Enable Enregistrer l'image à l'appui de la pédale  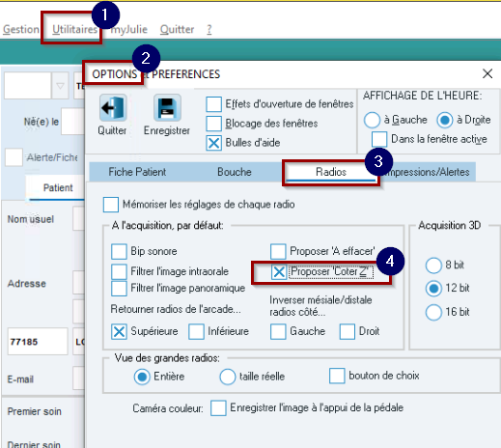[x=218, y=408]
